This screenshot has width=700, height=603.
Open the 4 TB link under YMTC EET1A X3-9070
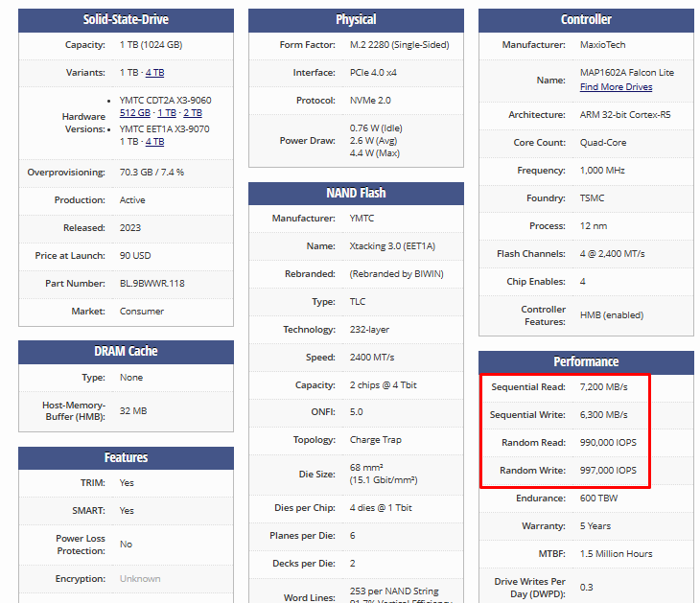pos(154,142)
